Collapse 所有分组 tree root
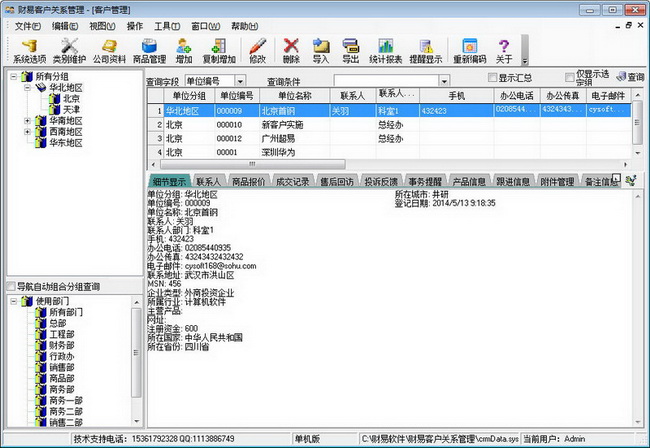The width and height of the screenshot is (650, 448). click(x=14, y=77)
